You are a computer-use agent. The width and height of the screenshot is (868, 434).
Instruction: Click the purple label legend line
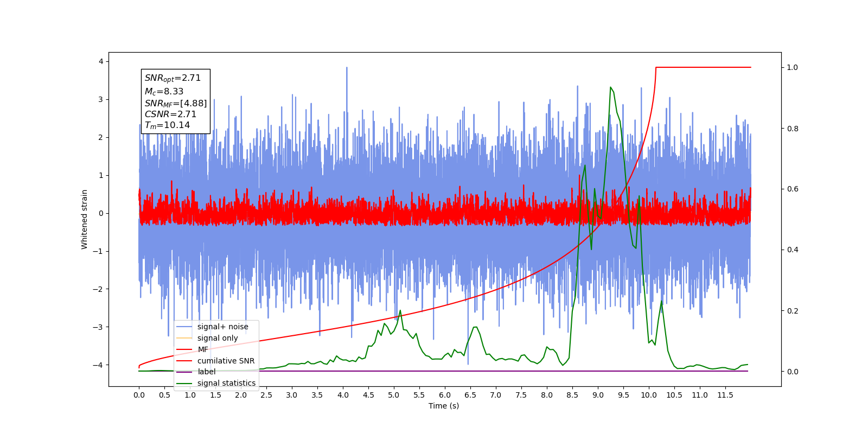(x=184, y=372)
